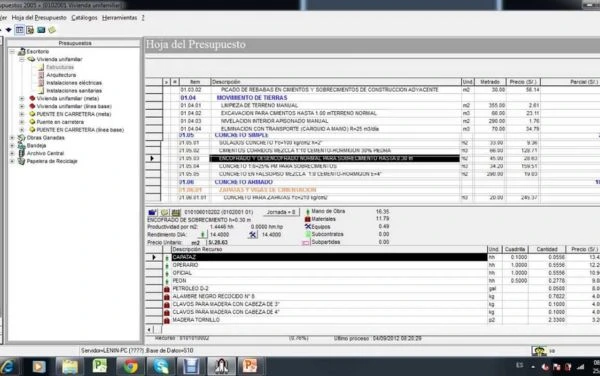Open the Herramientas menu
This screenshot has width=600, height=376.
(119, 18)
